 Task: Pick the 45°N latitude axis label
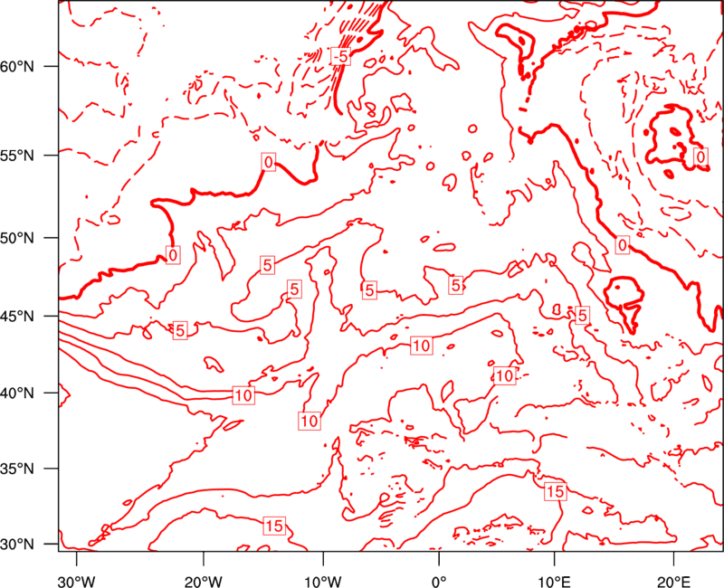(x=17, y=316)
